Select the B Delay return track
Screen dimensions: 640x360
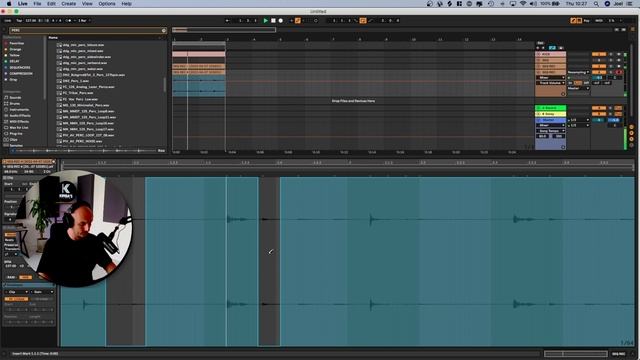(550, 114)
